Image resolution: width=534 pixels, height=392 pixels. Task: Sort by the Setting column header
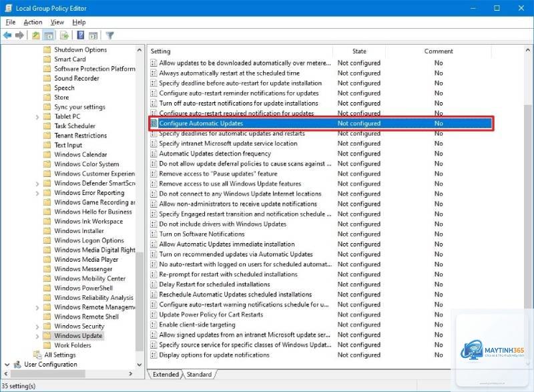tap(240, 51)
